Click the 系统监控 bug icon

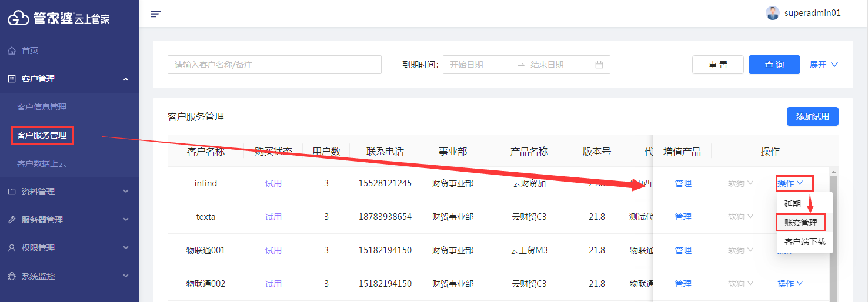point(12,276)
